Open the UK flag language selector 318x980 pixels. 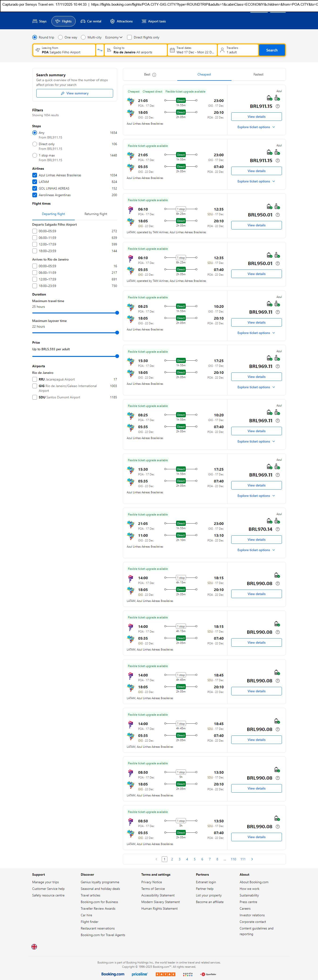(34, 946)
